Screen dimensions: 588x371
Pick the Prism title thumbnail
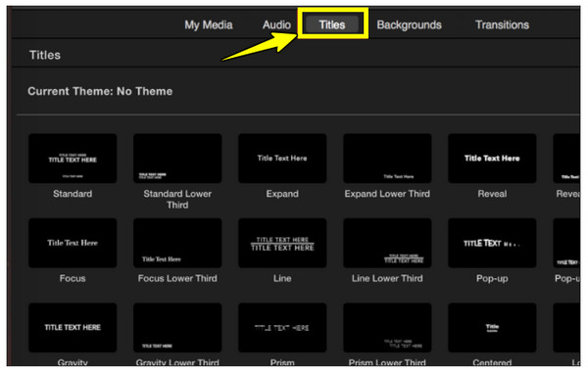click(282, 328)
